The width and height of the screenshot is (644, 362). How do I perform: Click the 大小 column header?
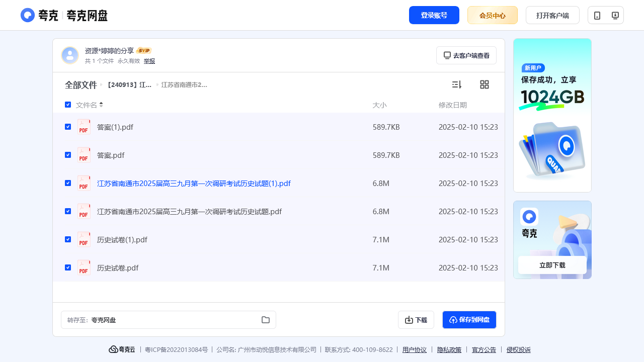(x=379, y=105)
